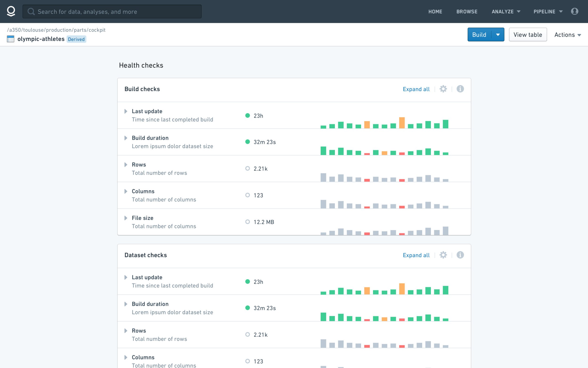The height and width of the screenshot is (368, 588).
Task: Click the dataset path breadcrumb
Action: (x=56, y=30)
